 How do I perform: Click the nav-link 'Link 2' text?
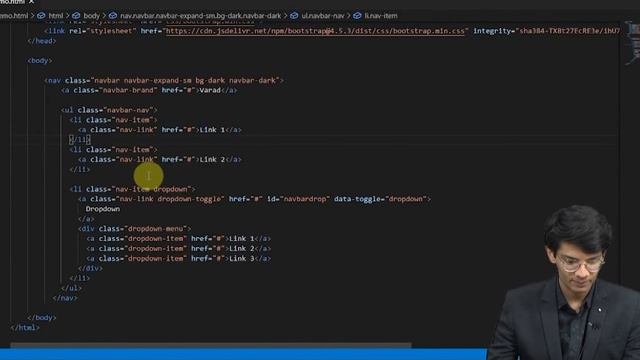(212, 160)
